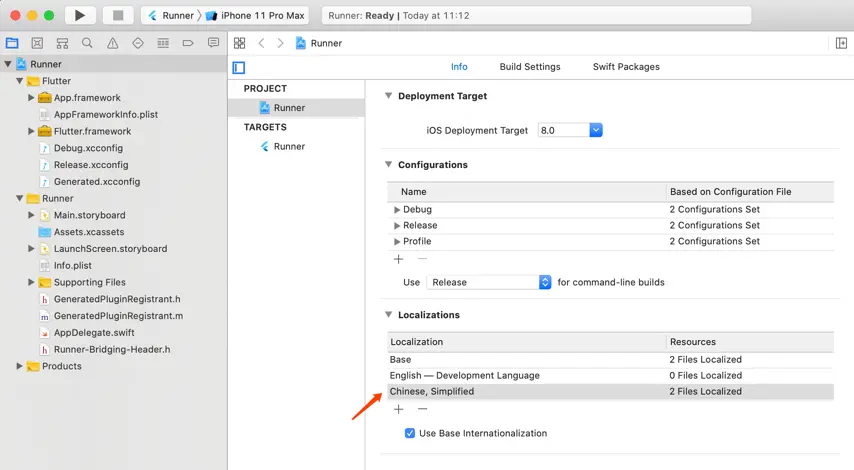Click the Runner breadcrumb in jump bar
The image size is (854, 470).
319,43
